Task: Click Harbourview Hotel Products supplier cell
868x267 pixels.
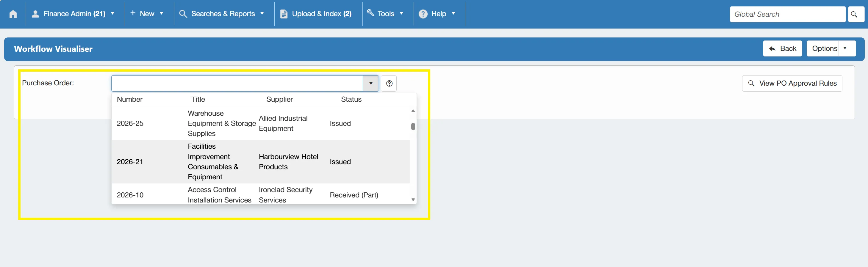Action: tap(288, 162)
